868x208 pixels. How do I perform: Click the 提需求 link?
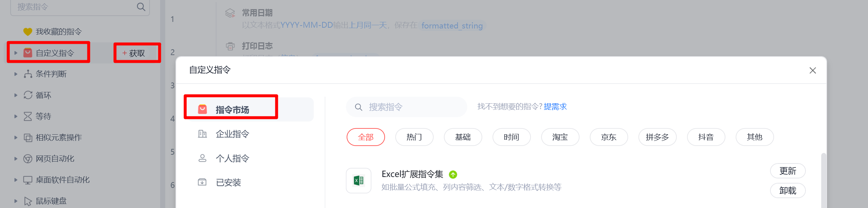555,107
